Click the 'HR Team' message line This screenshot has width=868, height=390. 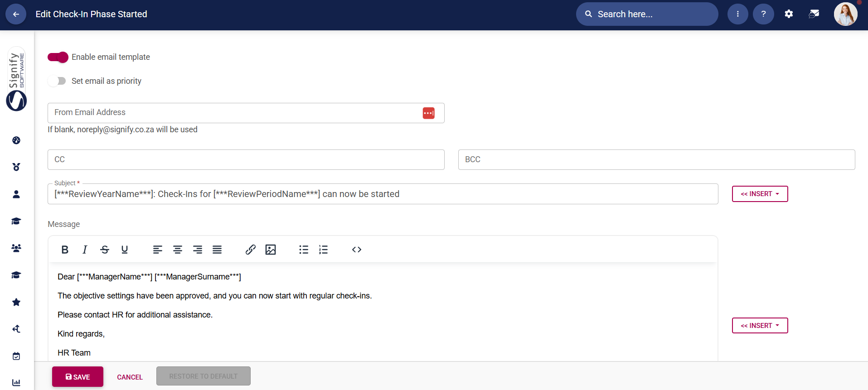pos(74,353)
